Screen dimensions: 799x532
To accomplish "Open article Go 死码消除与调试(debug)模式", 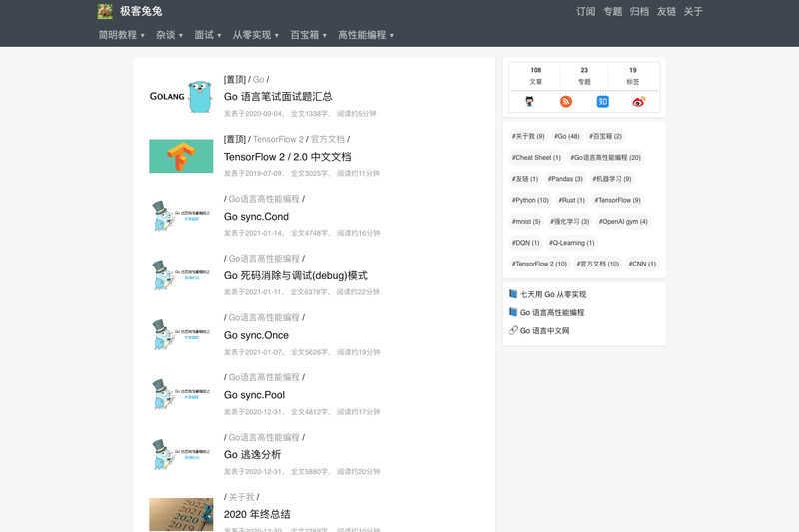I will pos(295,275).
